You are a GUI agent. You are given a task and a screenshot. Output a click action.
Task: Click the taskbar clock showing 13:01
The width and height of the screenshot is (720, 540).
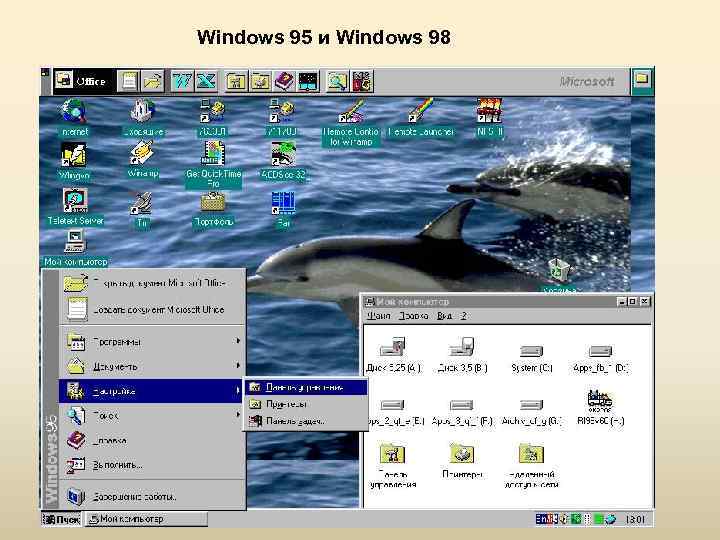point(635,519)
